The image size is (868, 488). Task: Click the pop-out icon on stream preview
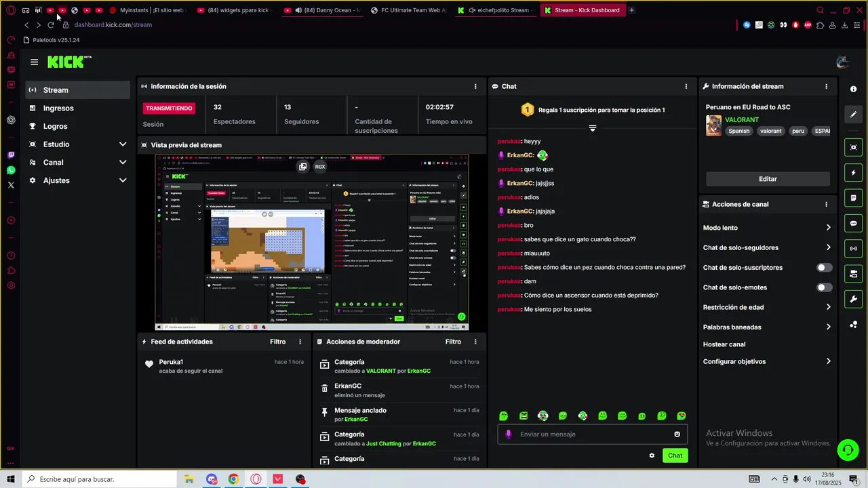click(x=302, y=166)
